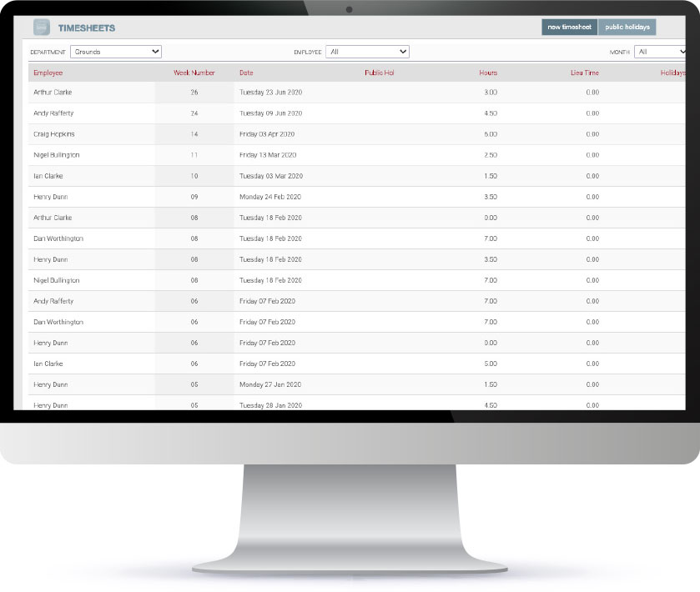Image resolution: width=700 pixels, height=592 pixels.
Task: Open Henry Dunn's Monday 24 Feb 2020 entry
Action: [x=269, y=197]
